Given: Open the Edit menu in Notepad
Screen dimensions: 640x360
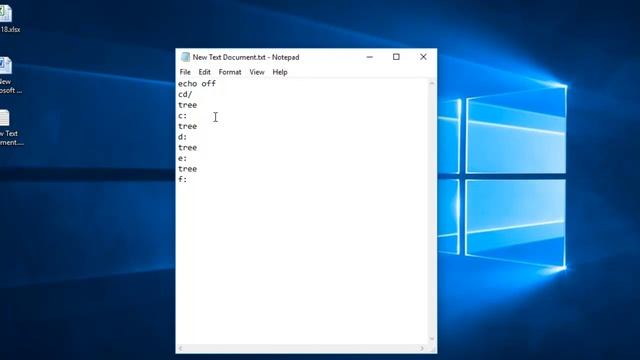Looking at the screenshot, I should (x=204, y=72).
